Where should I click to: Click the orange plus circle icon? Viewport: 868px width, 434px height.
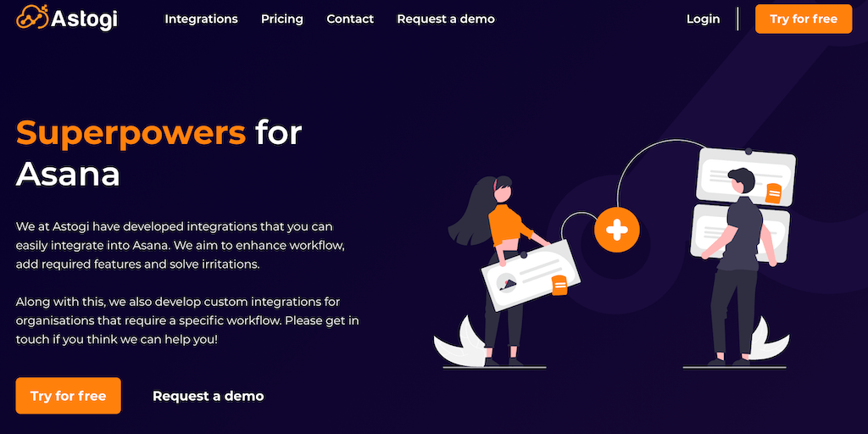[x=617, y=229]
